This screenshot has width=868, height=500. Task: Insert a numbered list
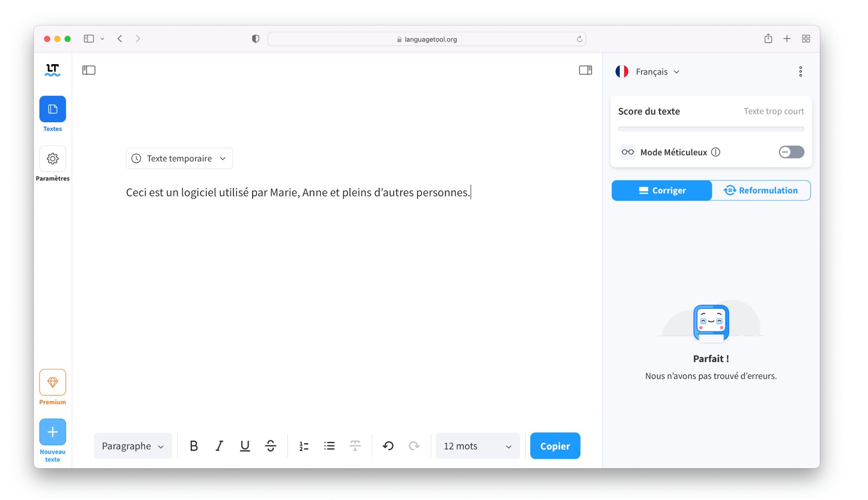[x=303, y=445]
